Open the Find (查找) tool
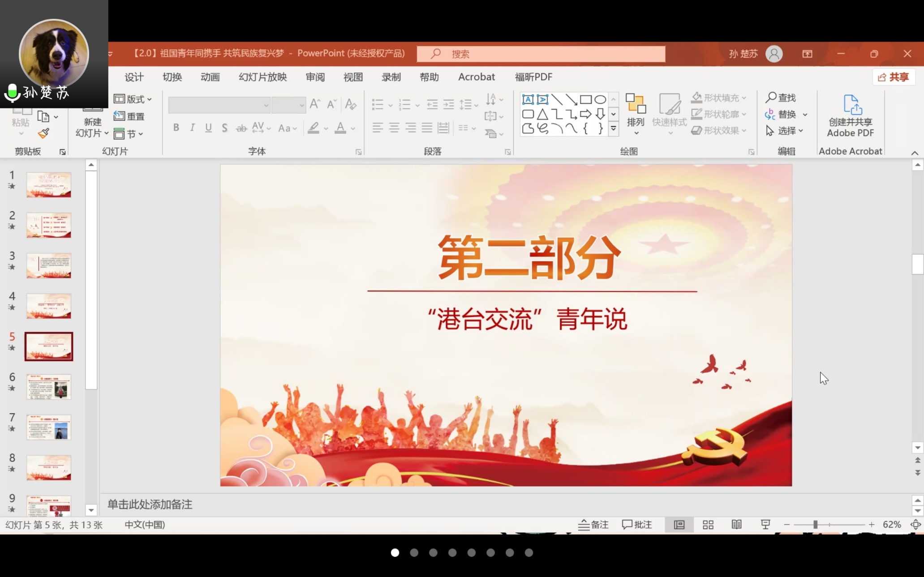 click(781, 98)
